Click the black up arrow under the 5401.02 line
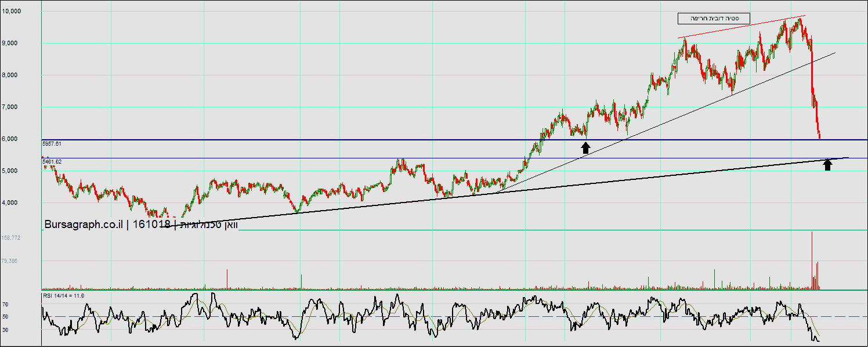The image size is (868, 347). [828, 165]
